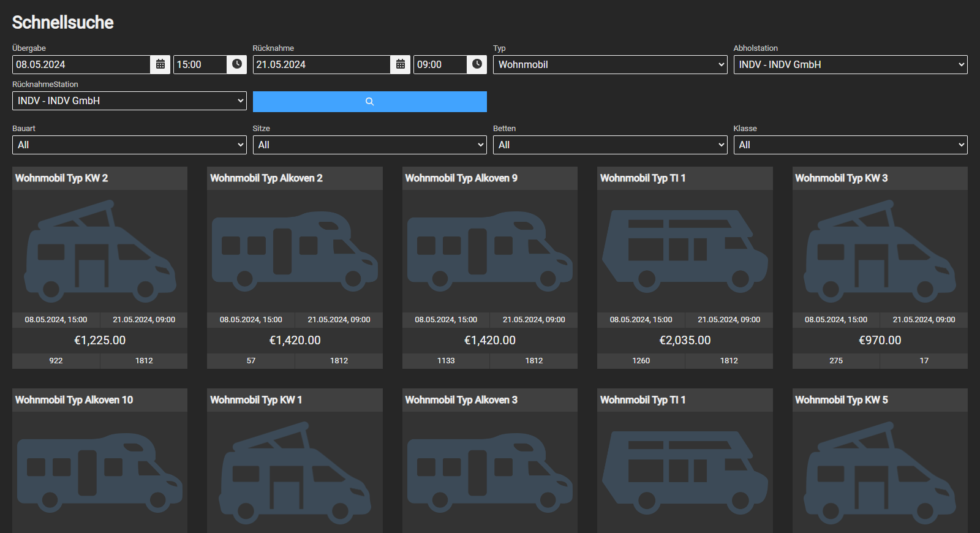Image resolution: width=980 pixels, height=533 pixels.
Task: Open the Abholstation dropdown
Action: point(850,64)
